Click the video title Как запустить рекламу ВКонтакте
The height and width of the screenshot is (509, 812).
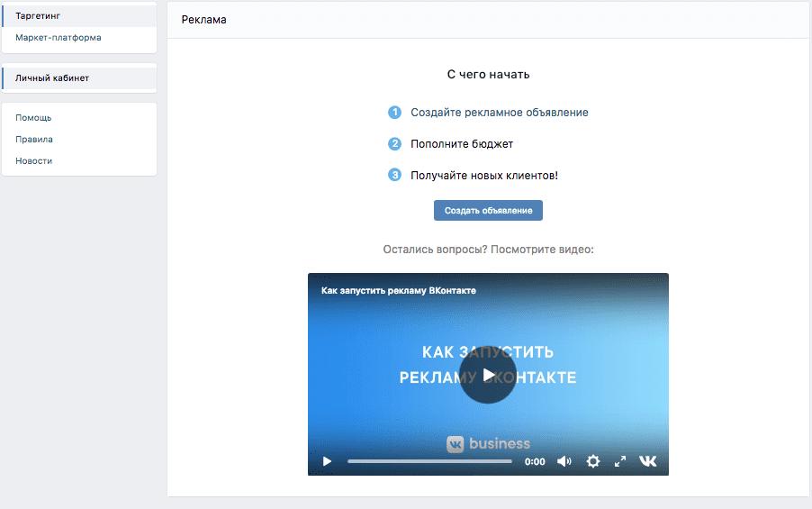(399, 290)
